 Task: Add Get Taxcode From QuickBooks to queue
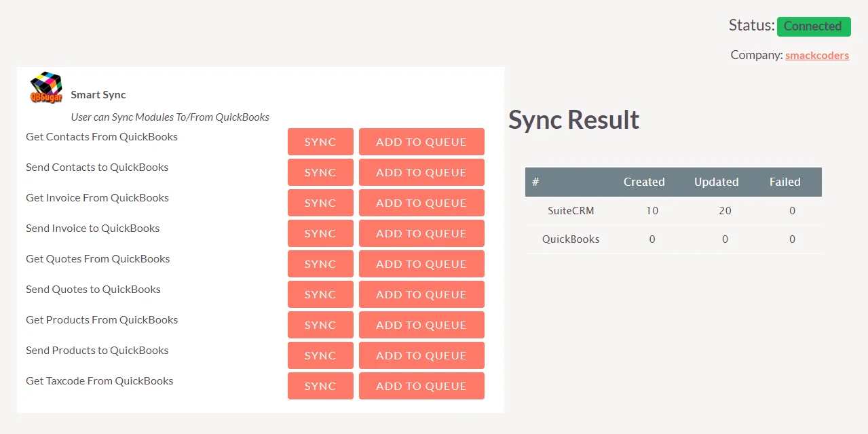421,386
